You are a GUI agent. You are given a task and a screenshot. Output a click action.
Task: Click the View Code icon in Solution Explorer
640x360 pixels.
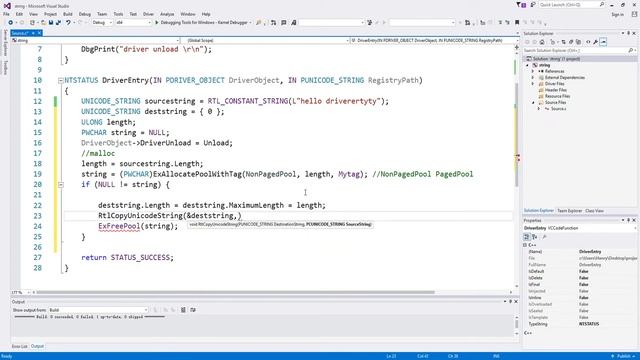tap(588, 42)
